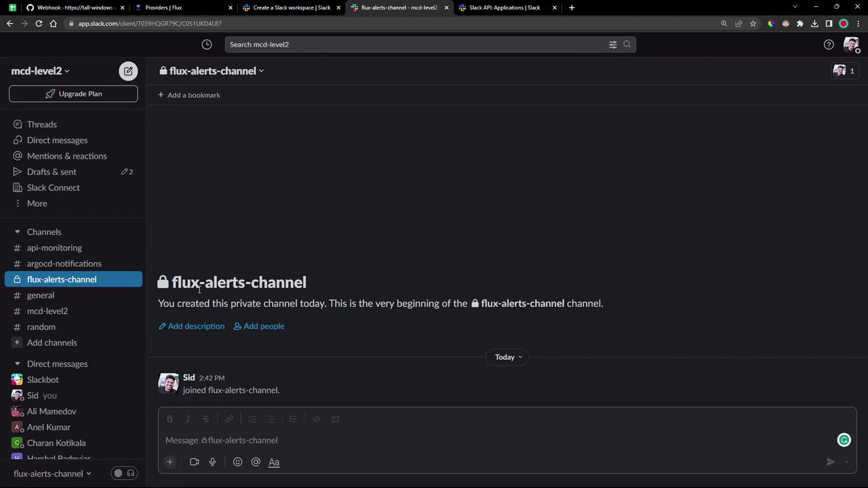Open Mentions & reactions
Viewport: 868px width, 488px height.
pyautogui.click(x=66, y=156)
